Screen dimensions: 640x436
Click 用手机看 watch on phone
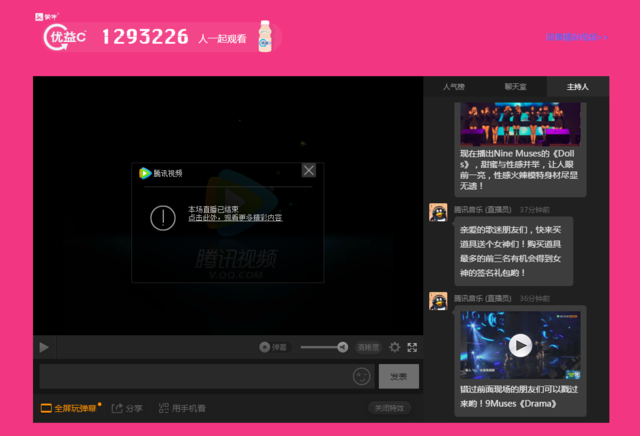(182, 408)
